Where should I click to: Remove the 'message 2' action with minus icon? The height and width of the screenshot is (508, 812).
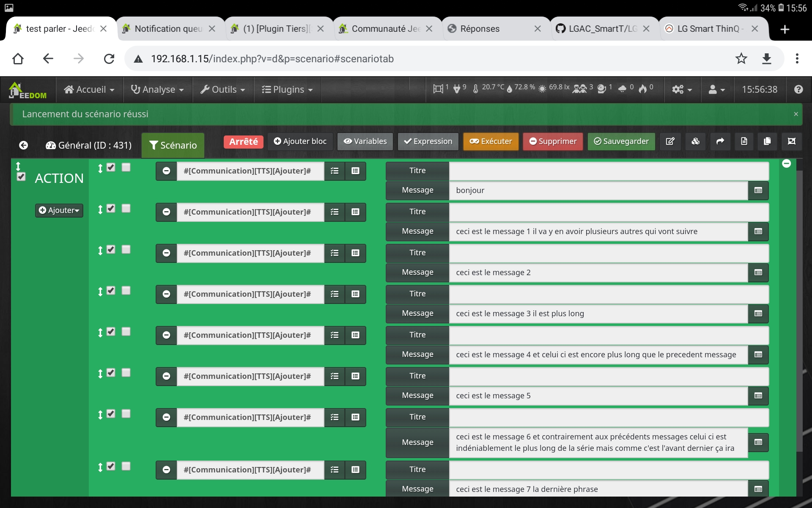pyautogui.click(x=166, y=253)
